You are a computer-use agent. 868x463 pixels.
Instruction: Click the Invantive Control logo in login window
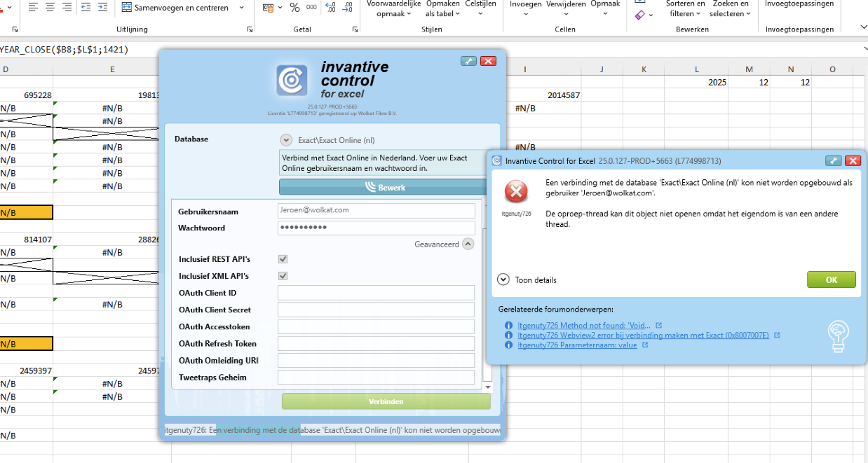pyautogui.click(x=291, y=80)
